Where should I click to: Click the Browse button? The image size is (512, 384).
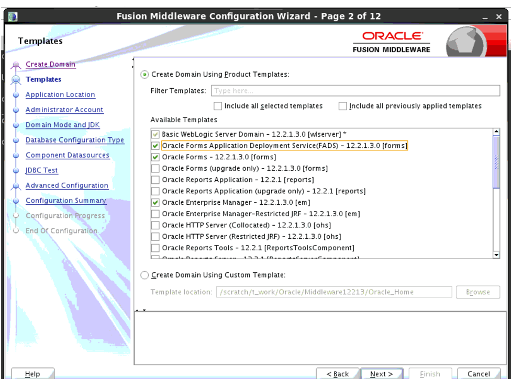point(478,292)
